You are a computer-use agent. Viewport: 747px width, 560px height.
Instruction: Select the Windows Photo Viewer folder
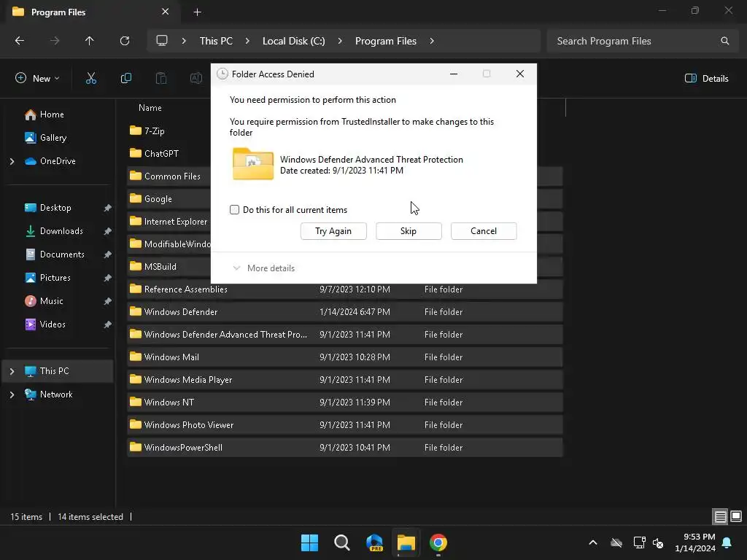click(345, 425)
